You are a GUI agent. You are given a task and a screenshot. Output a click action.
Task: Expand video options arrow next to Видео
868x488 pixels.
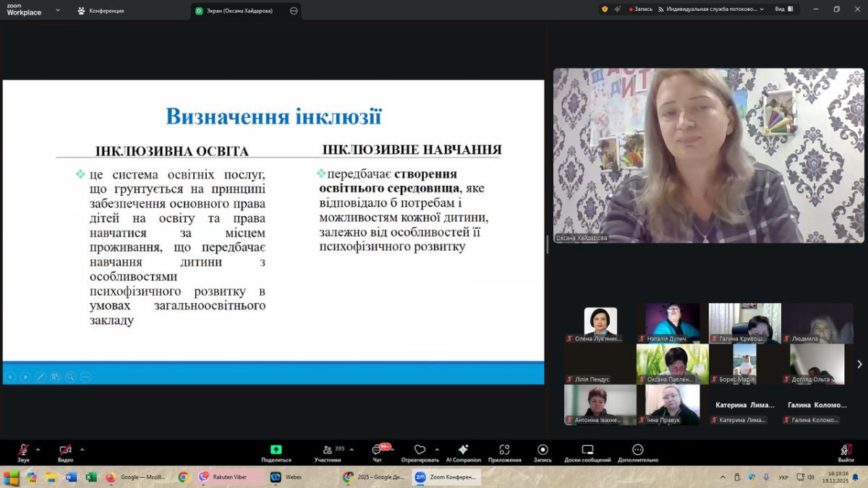82,449
